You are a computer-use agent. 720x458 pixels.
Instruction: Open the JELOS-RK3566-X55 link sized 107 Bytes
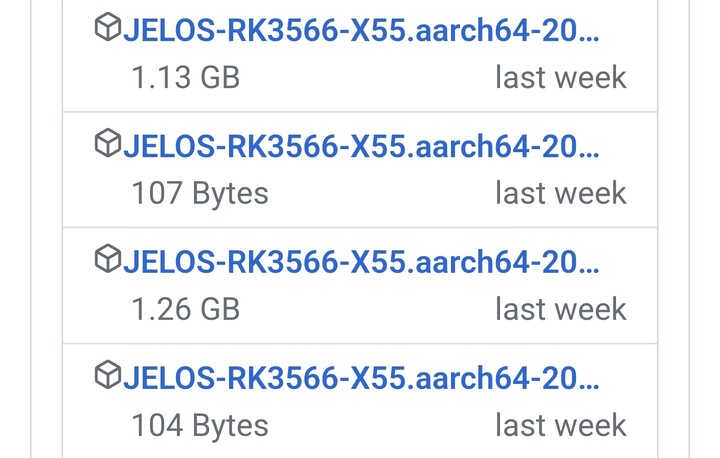point(361,146)
